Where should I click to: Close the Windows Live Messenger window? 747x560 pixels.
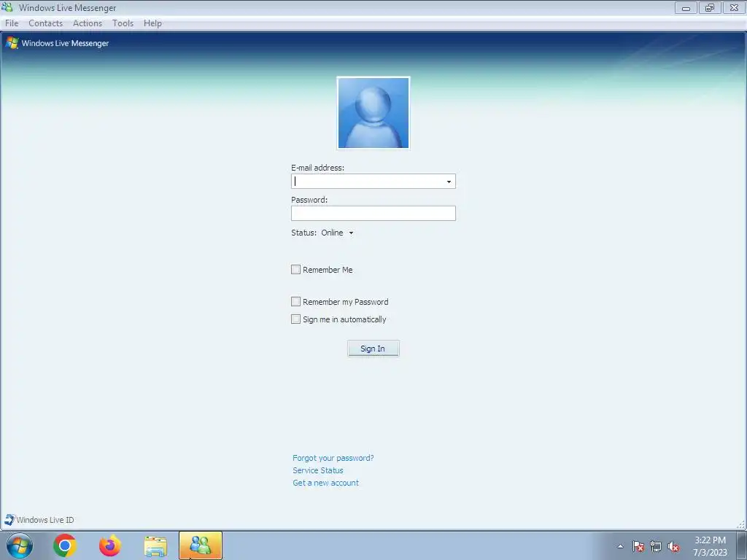pos(734,7)
